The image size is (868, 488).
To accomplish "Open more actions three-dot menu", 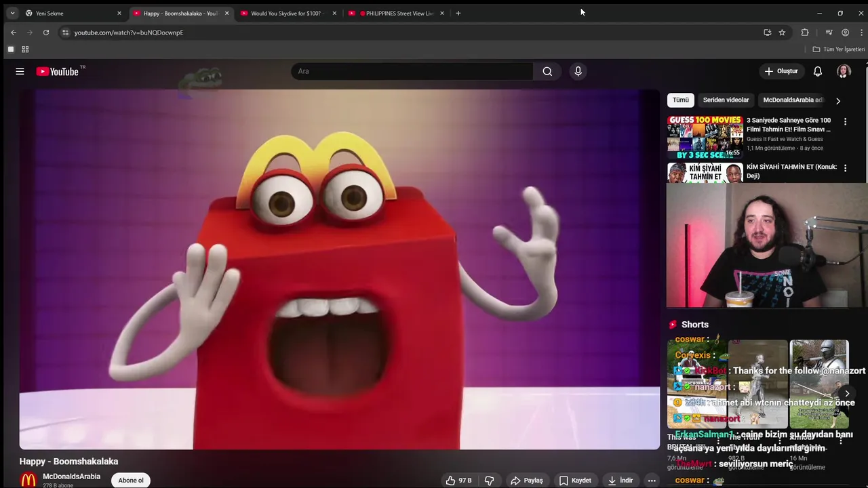I will tap(652, 481).
